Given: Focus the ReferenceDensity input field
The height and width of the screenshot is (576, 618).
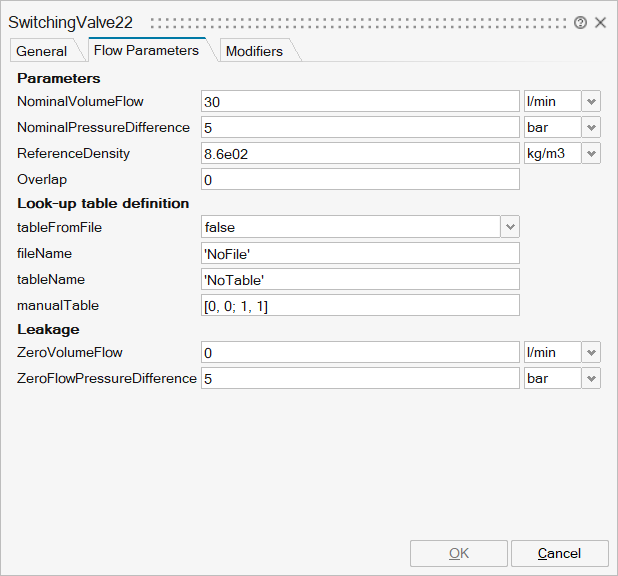Looking at the screenshot, I should 360,153.
